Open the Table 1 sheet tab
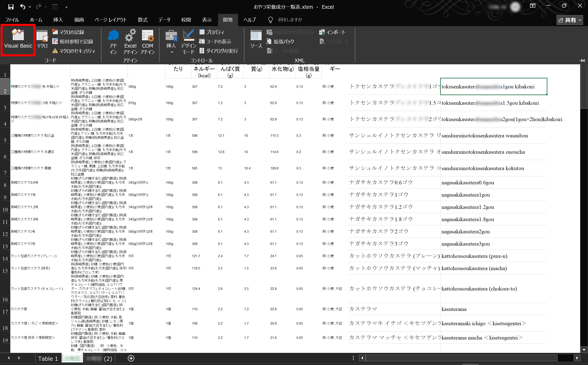Screen dimensions: 588x365 tap(48, 358)
